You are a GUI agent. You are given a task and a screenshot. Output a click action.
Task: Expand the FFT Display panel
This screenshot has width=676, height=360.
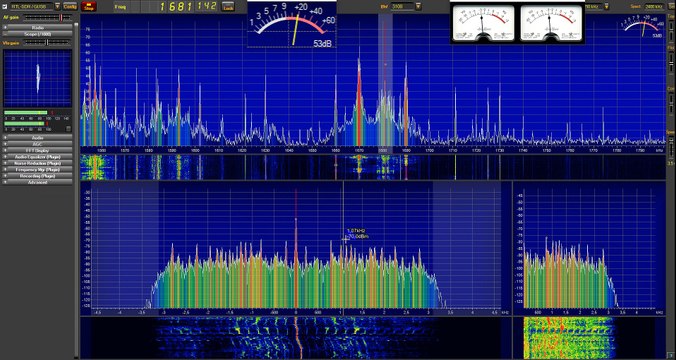tap(38, 150)
